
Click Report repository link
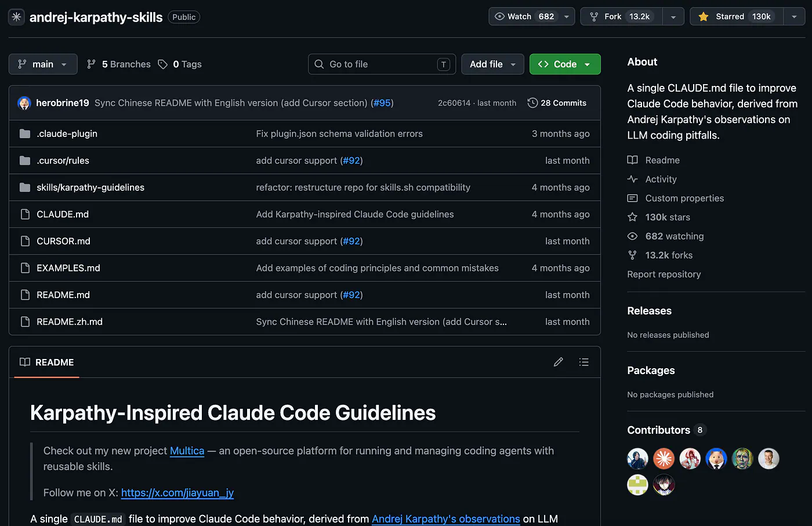tap(664, 274)
